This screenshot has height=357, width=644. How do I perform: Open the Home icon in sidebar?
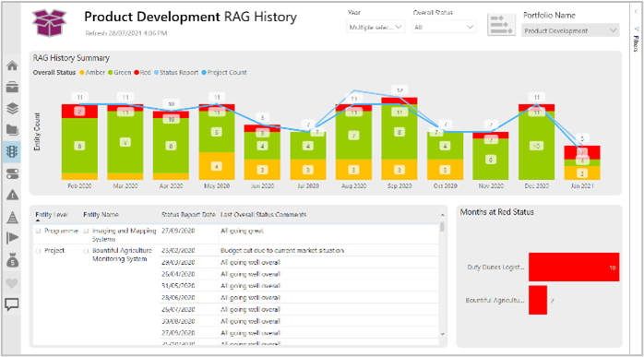pyautogui.click(x=12, y=65)
